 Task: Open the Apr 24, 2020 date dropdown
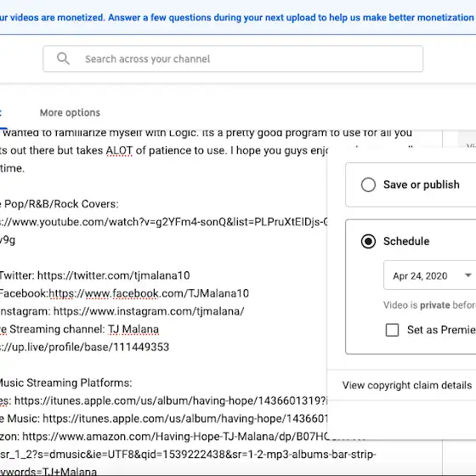[x=430, y=275]
